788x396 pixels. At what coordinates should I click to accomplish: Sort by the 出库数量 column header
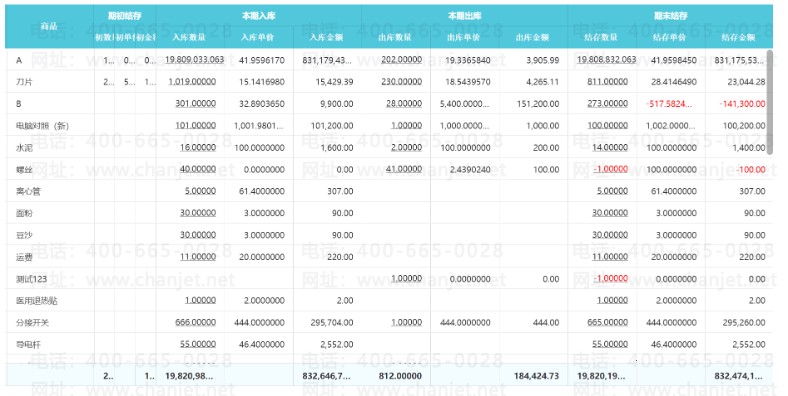click(395, 37)
